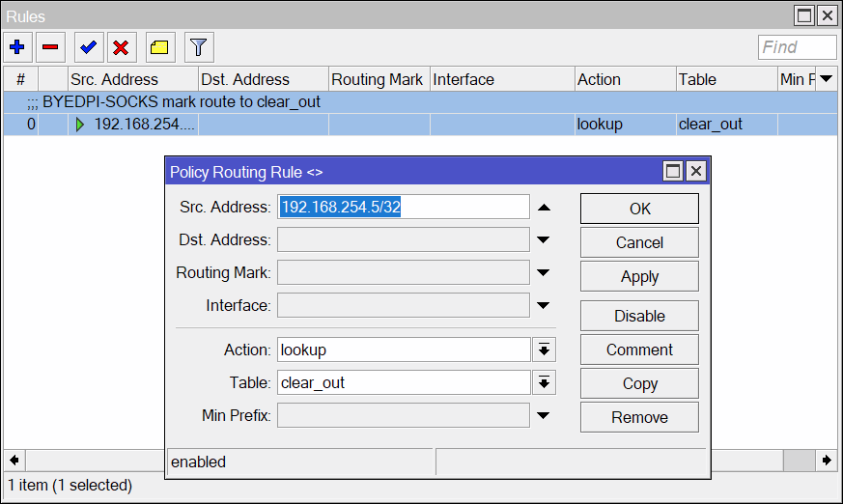Image resolution: width=843 pixels, height=504 pixels.
Task: Expand the Min Prefix field arrow
Action: (x=544, y=415)
